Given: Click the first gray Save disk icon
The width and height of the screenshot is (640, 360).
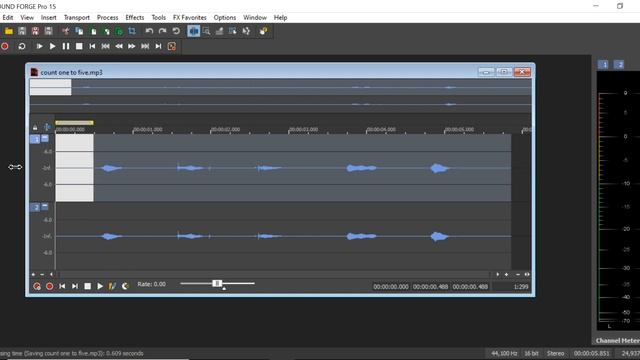Looking at the screenshot, I should tap(22, 31).
